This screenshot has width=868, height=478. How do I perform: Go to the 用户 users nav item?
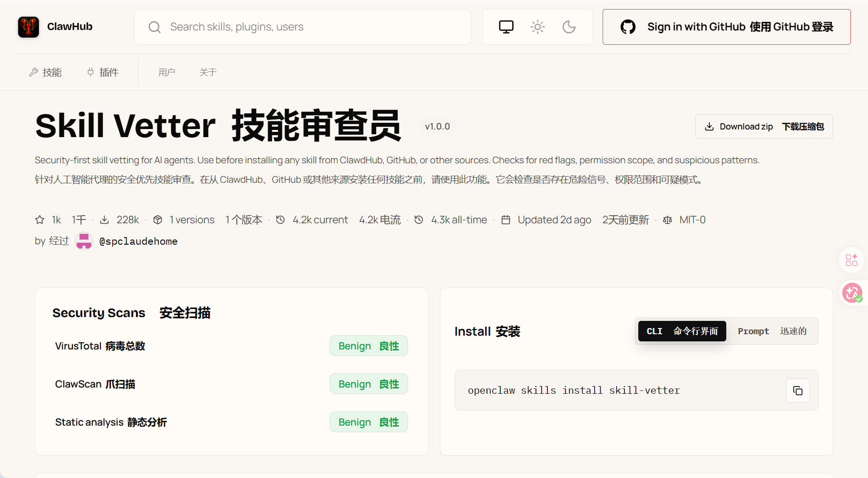click(167, 72)
